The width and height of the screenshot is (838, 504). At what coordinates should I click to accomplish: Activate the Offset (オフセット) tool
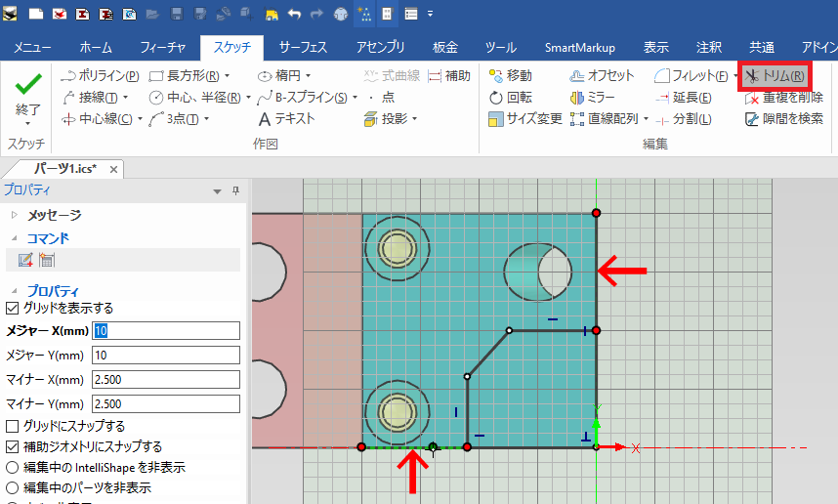pyautogui.click(x=602, y=75)
